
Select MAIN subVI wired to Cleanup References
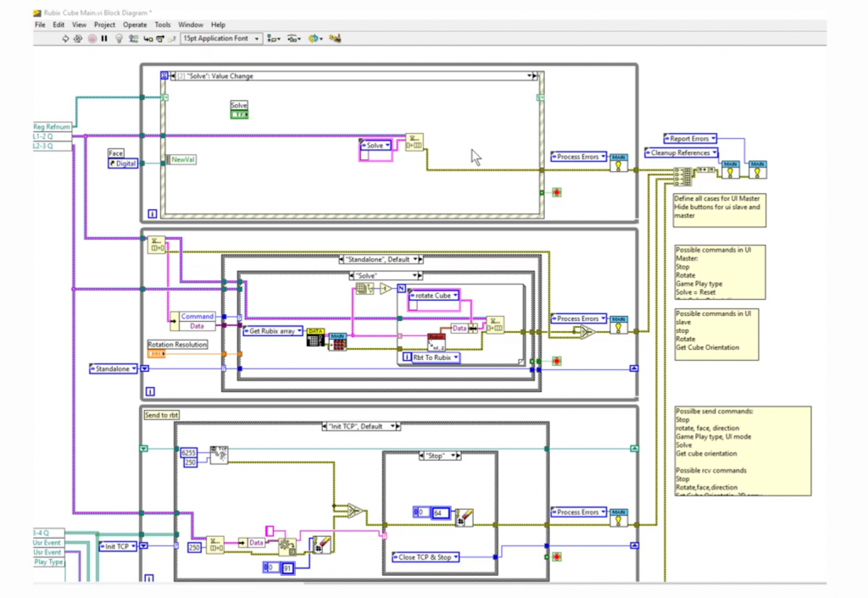[x=730, y=169]
